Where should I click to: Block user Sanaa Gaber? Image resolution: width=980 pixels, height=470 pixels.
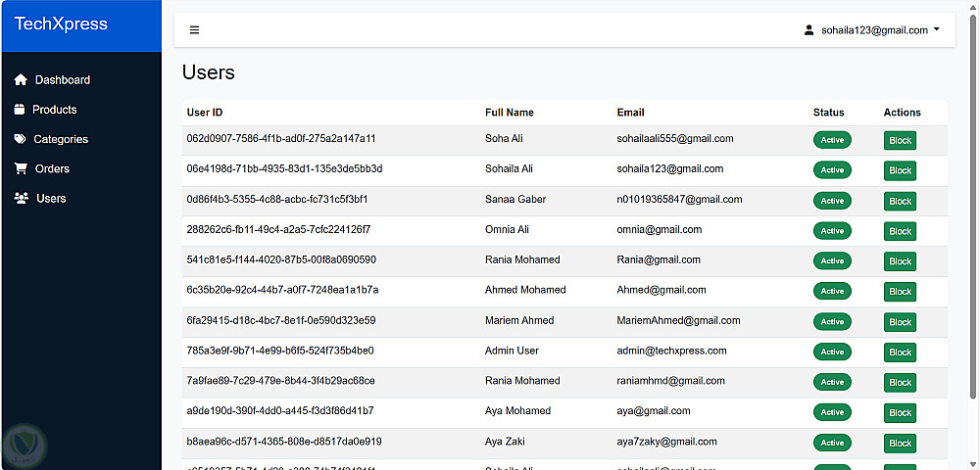coord(900,202)
